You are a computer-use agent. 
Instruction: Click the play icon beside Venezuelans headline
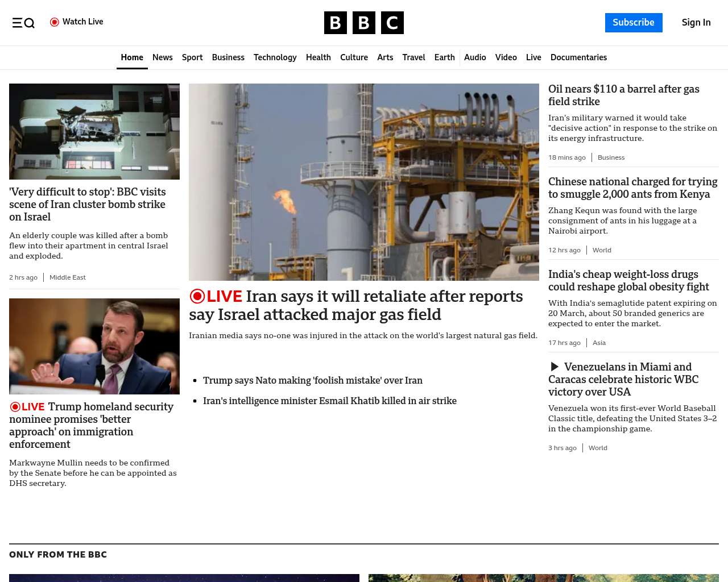point(555,367)
